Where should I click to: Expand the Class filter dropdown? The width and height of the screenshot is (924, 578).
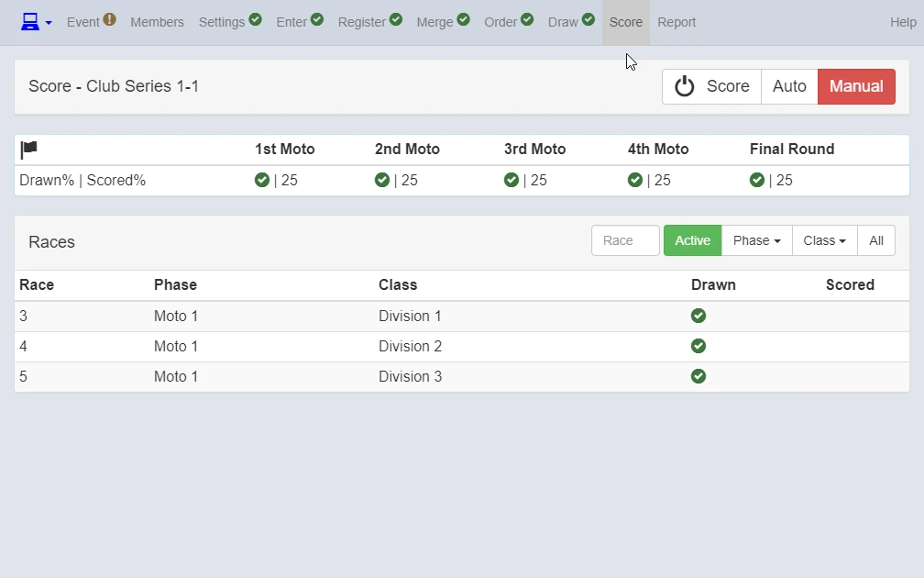(x=824, y=240)
